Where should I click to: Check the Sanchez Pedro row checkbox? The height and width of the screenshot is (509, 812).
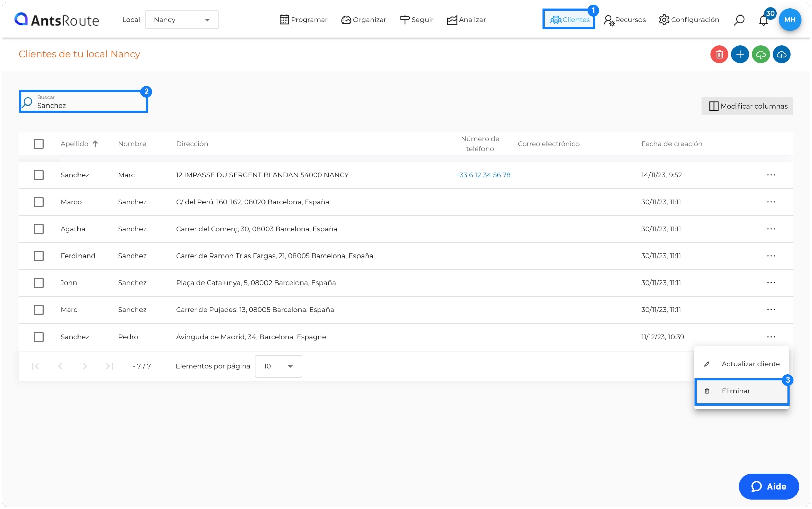(39, 337)
